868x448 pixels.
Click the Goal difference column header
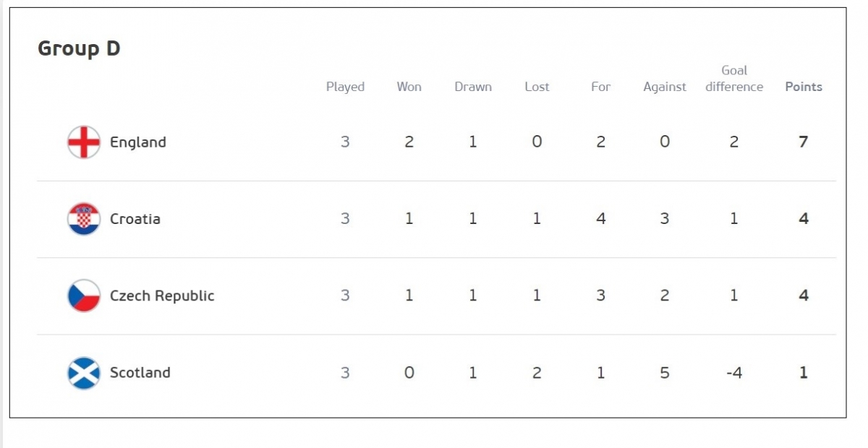[x=734, y=79]
